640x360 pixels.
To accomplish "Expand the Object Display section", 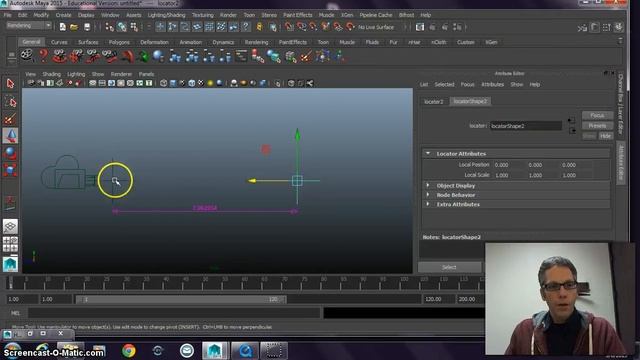I will pyautogui.click(x=428, y=185).
